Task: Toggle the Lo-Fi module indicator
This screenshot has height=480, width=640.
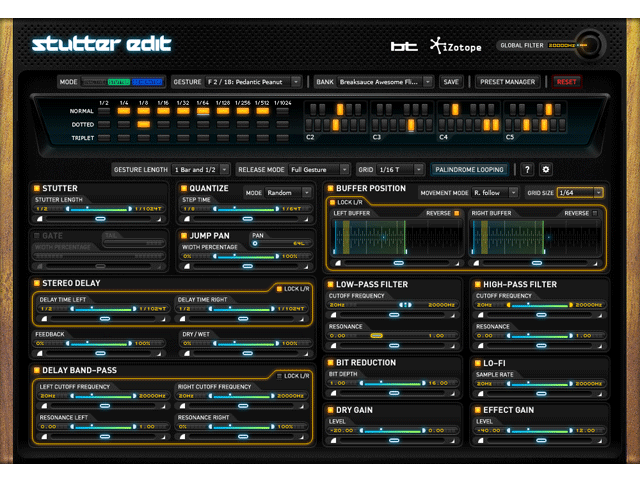Action: point(478,363)
